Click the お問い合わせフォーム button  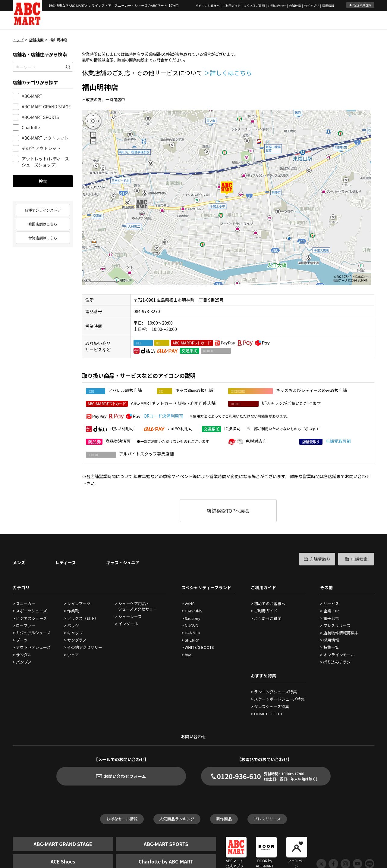pos(121,776)
